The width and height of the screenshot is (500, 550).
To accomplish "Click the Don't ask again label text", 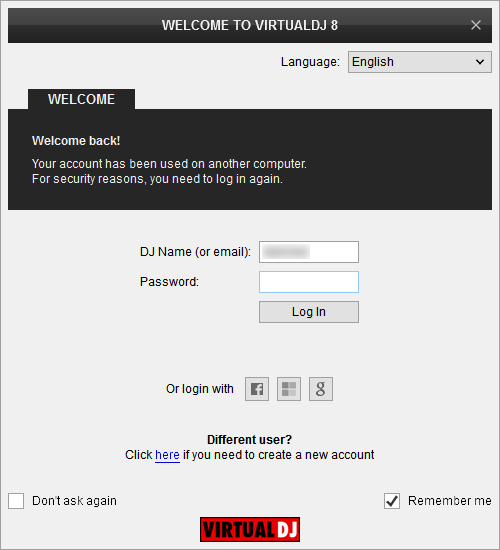I will [x=74, y=501].
